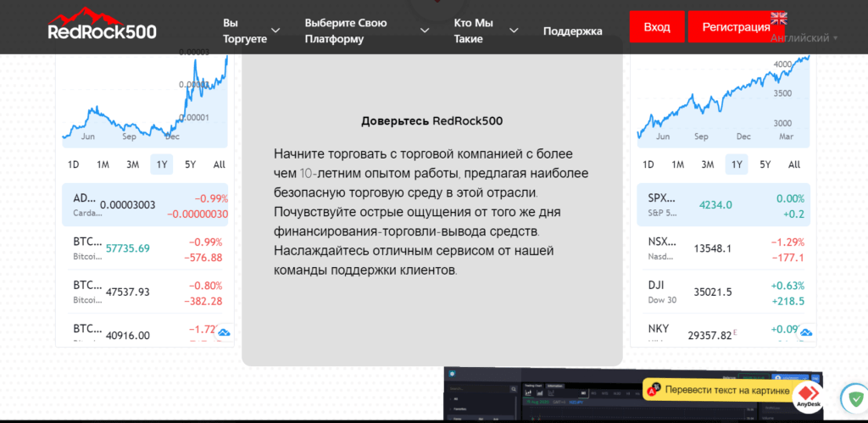868x423 pixels.
Task: Select 1D range in left crypto widget
Action: 73,164
